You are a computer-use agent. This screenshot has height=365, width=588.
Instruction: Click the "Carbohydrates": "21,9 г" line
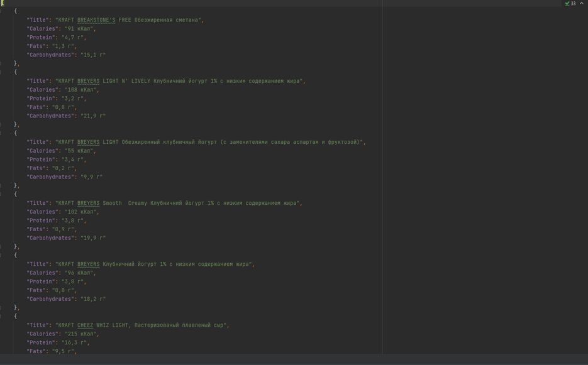[66, 116]
